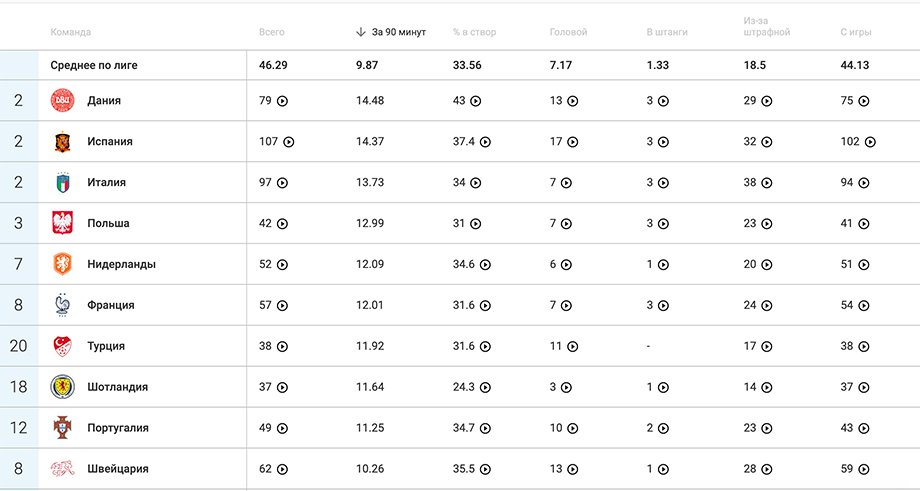Screen dimensions: 920x491
Task: Click the Portugal team crest icon
Action: tap(62, 428)
